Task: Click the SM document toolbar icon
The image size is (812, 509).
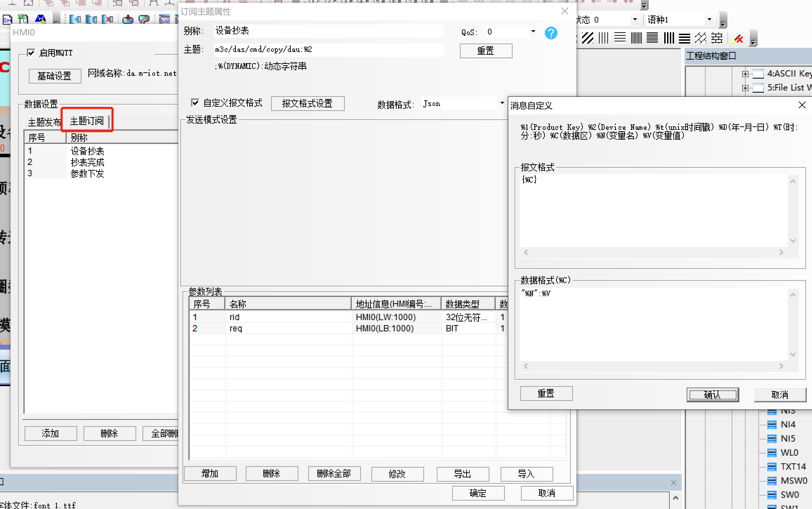Action: coord(7,19)
